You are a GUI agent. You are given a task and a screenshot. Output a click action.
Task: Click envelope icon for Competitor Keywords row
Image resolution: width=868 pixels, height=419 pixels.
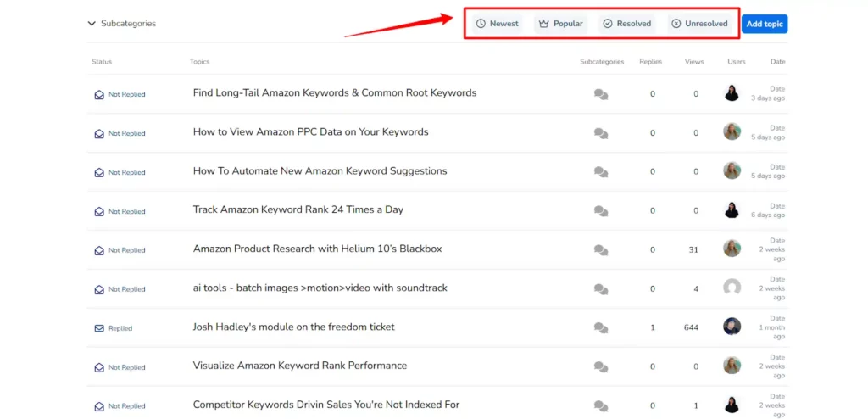pos(99,407)
